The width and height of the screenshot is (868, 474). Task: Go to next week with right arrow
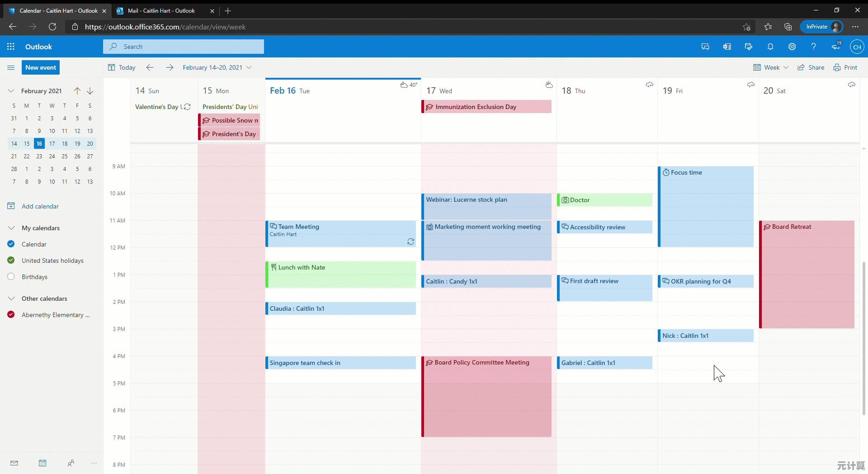click(169, 67)
